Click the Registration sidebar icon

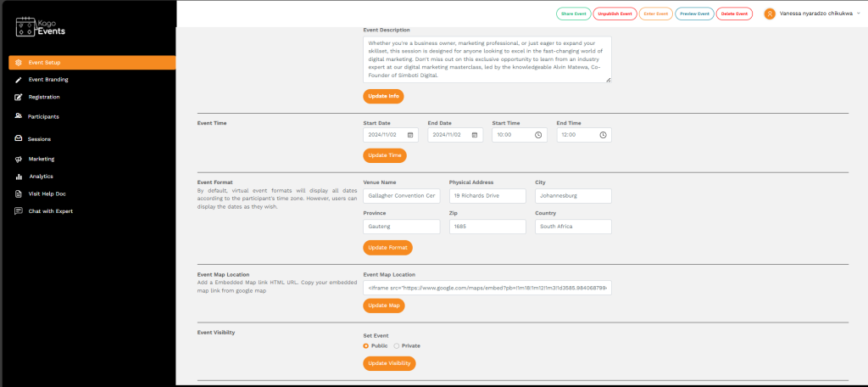19,97
